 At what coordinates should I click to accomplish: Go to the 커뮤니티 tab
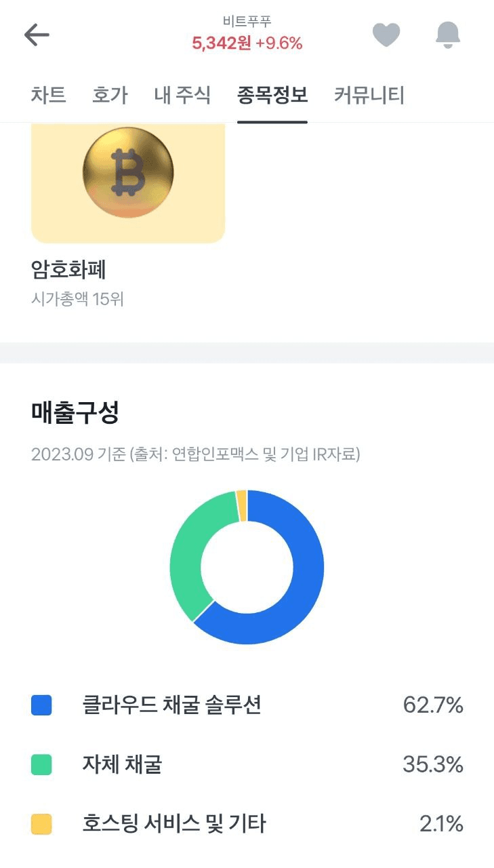[369, 96]
